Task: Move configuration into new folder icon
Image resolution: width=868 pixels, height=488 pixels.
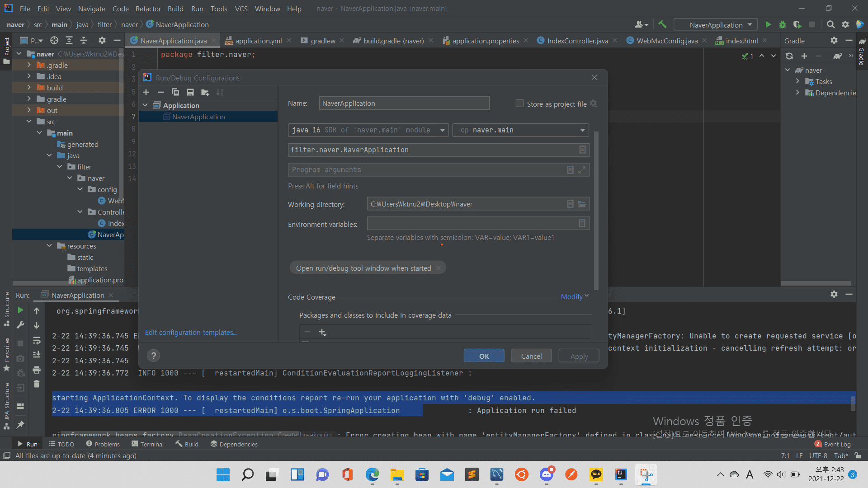Action: coord(205,92)
